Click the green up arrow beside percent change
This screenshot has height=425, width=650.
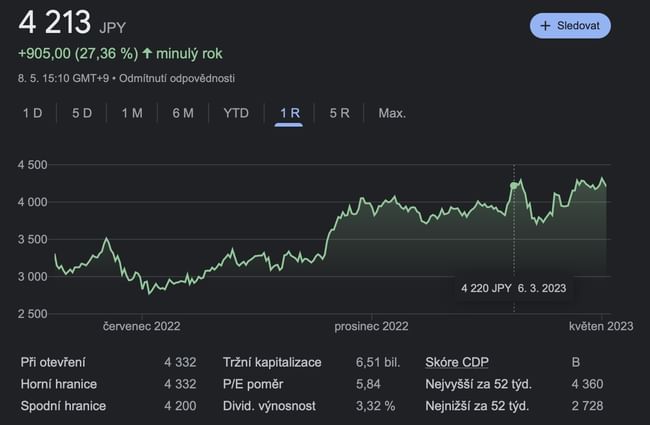[147, 53]
